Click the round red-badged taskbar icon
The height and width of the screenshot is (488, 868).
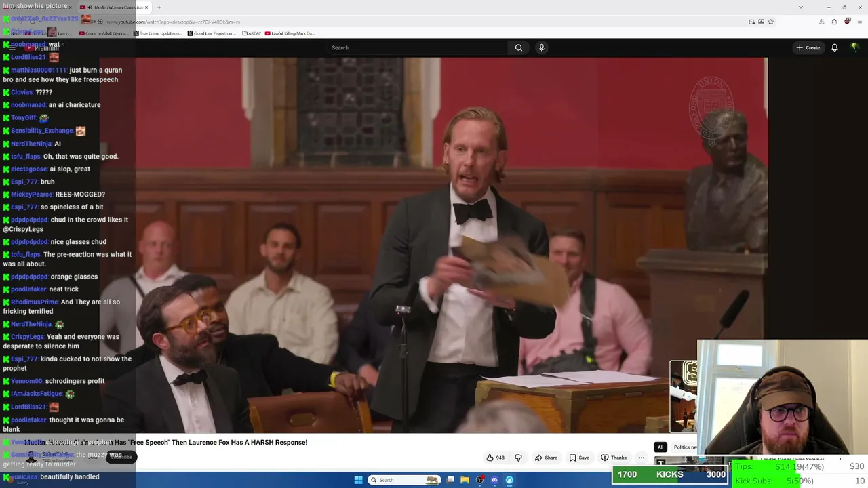tap(480, 480)
